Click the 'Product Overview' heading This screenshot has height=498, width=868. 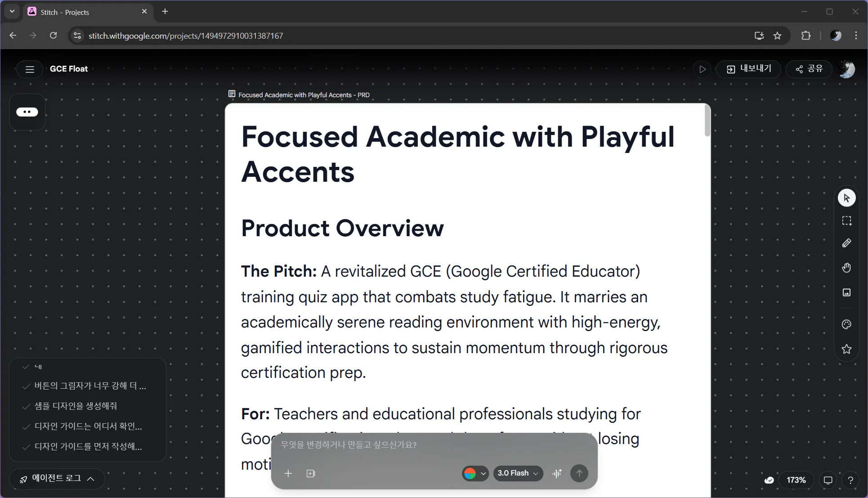(342, 228)
